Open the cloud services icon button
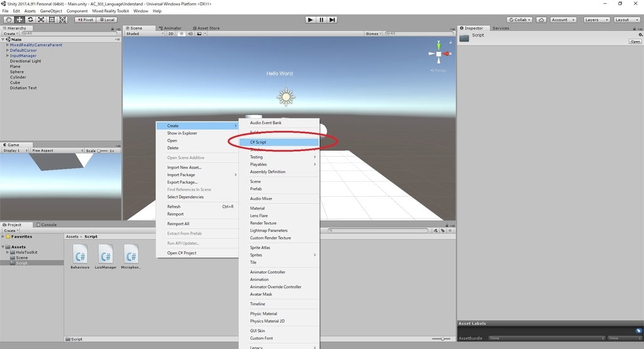This screenshot has height=349, width=644. (541, 19)
